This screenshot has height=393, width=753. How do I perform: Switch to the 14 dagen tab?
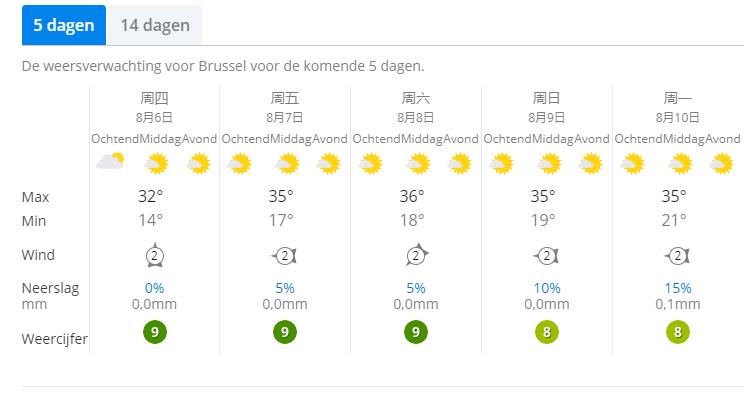(155, 25)
